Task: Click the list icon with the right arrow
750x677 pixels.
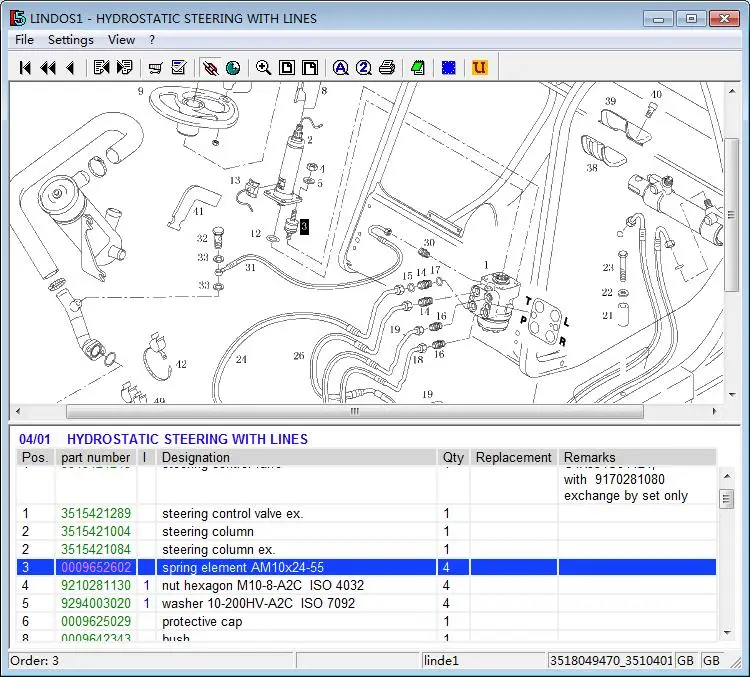Action: coord(124,67)
